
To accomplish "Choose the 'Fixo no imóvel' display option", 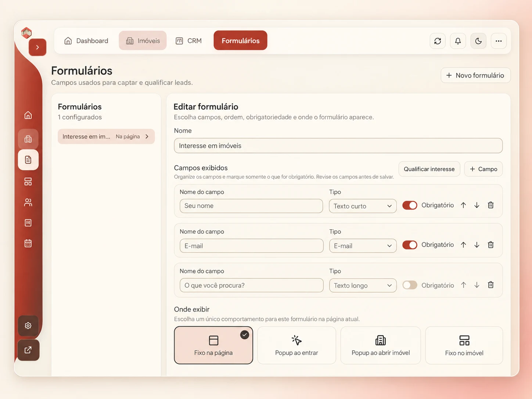I will click(464, 345).
